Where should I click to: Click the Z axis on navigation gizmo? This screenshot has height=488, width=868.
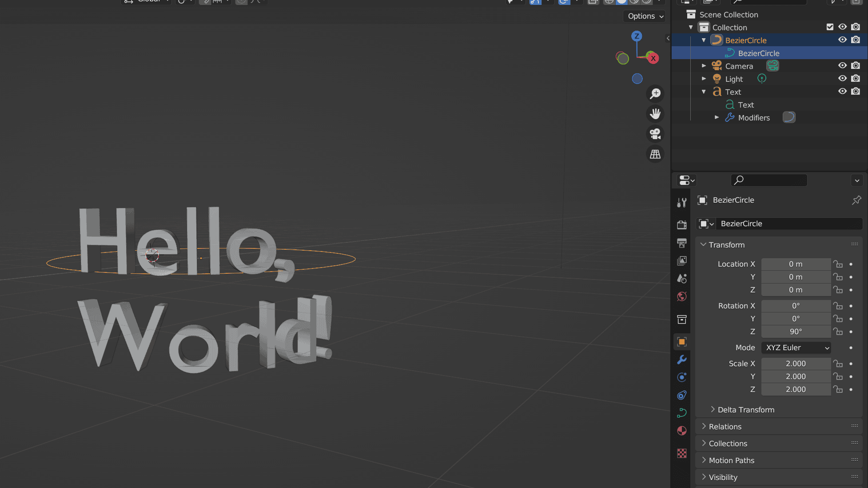[x=637, y=36]
